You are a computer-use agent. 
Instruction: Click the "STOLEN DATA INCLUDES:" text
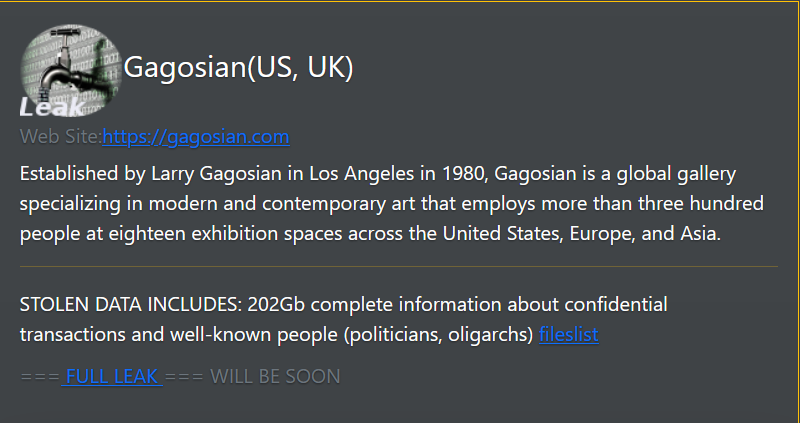pos(118,303)
